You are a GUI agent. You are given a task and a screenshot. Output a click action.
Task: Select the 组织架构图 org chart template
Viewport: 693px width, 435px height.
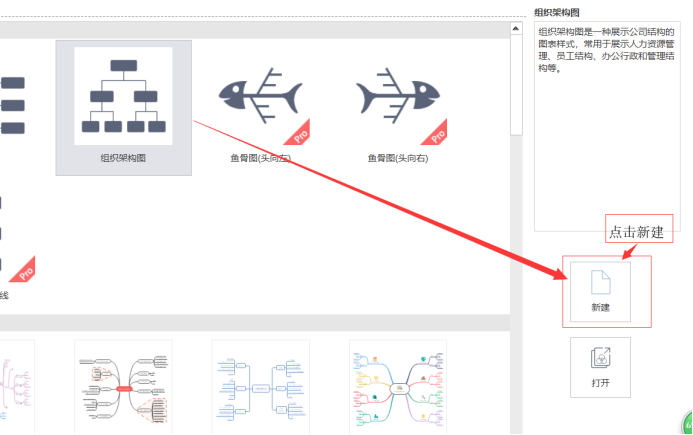coord(123,108)
